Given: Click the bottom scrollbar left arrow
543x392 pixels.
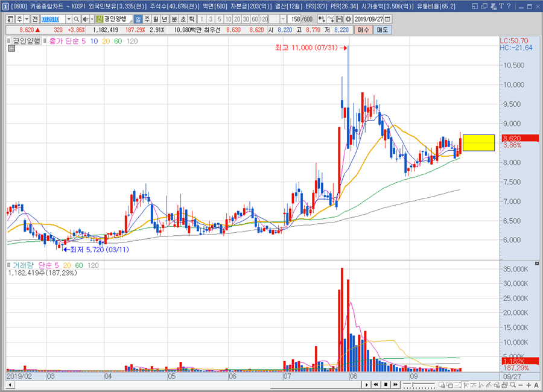Looking at the screenshot, I should point(10,385).
